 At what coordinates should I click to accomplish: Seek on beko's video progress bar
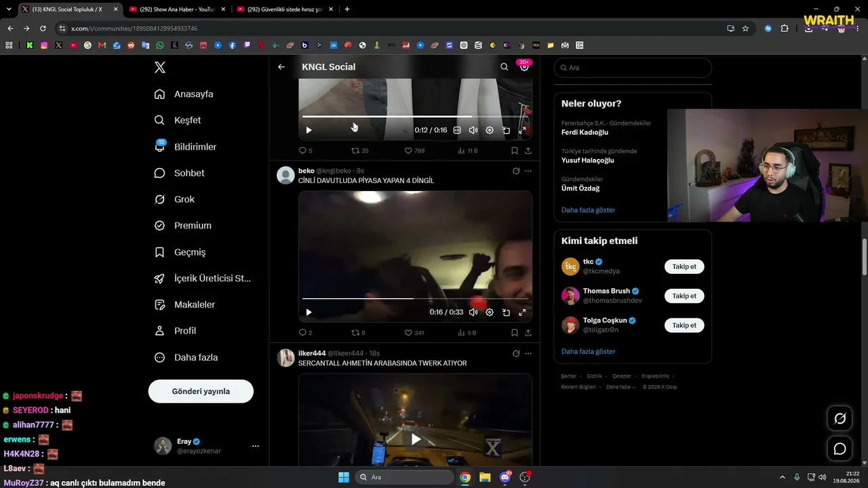pyautogui.click(x=415, y=298)
